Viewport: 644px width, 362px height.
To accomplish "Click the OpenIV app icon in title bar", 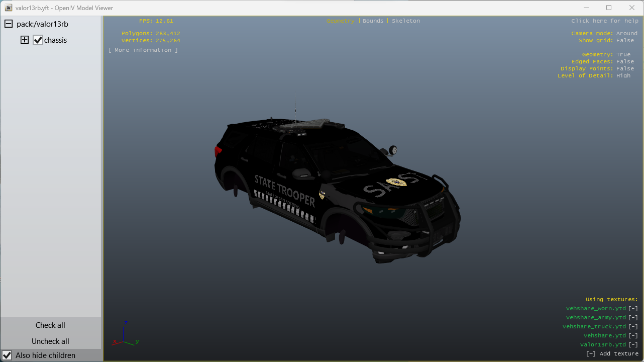I will point(8,8).
